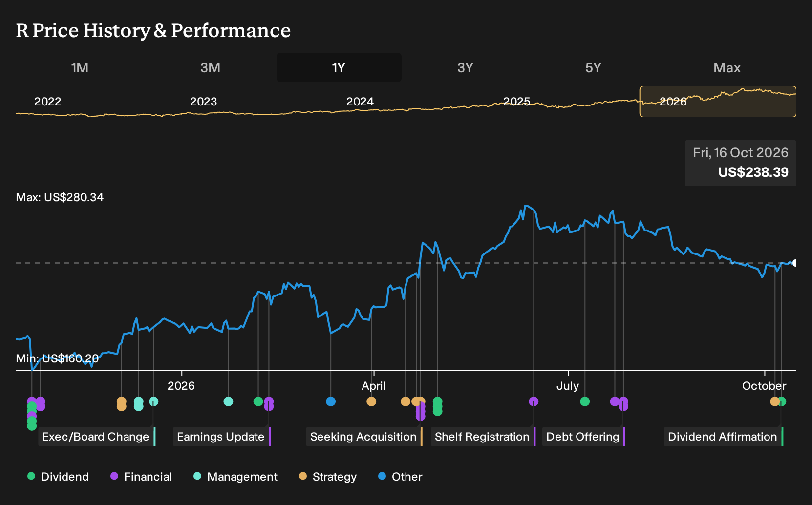This screenshot has height=505, width=812.
Task: Select the orange Strategy marker under October
Action: click(775, 401)
